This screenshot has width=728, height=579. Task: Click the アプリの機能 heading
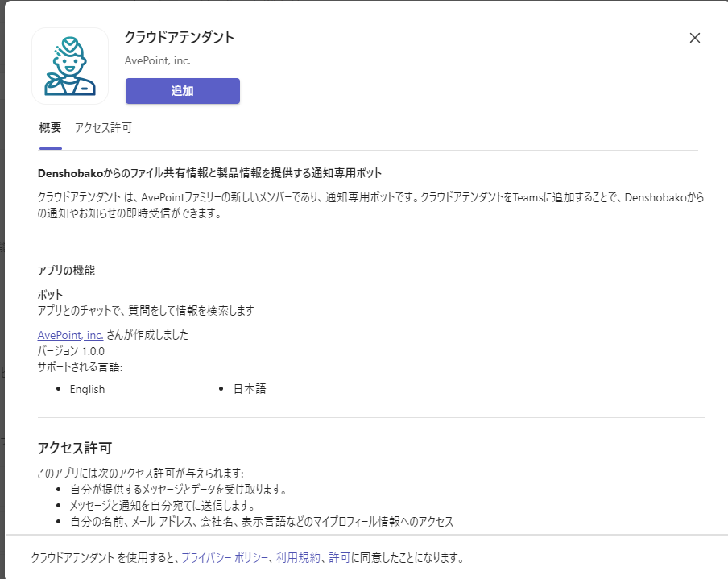coord(66,271)
